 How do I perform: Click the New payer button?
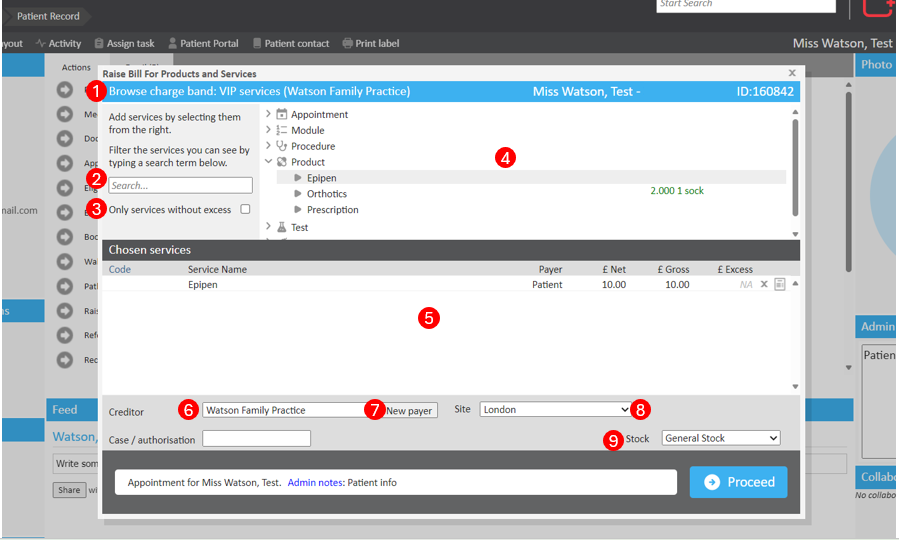point(410,411)
